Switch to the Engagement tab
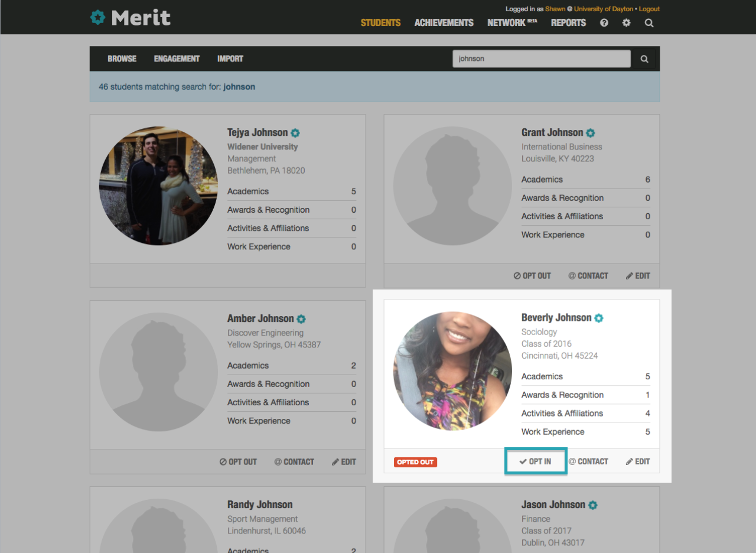This screenshot has height=553, width=756. click(177, 59)
